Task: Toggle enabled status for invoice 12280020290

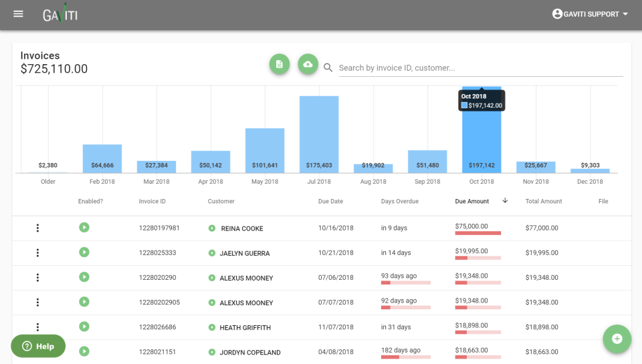Action: coord(84,277)
